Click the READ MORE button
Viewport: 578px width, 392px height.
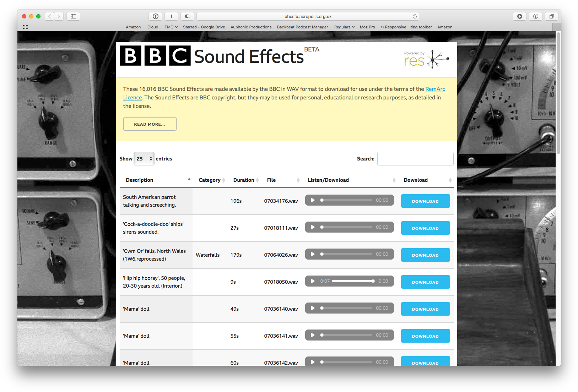(150, 124)
